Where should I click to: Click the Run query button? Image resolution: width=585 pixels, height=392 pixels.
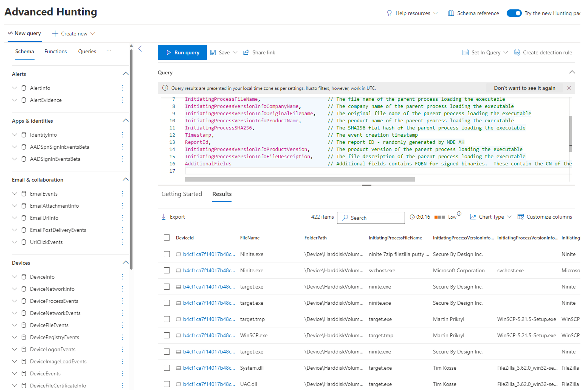point(182,52)
